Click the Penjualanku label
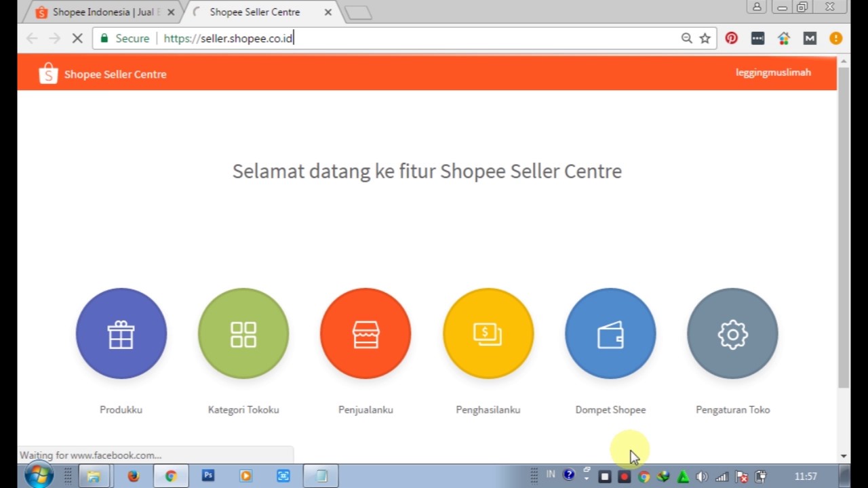 pyautogui.click(x=366, y=409)
